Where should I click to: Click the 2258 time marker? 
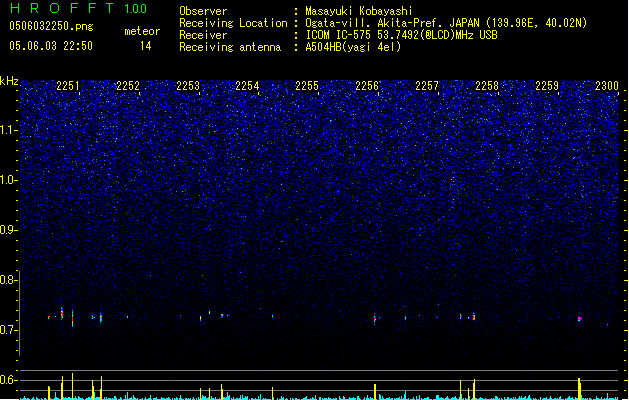pos(487,86)
